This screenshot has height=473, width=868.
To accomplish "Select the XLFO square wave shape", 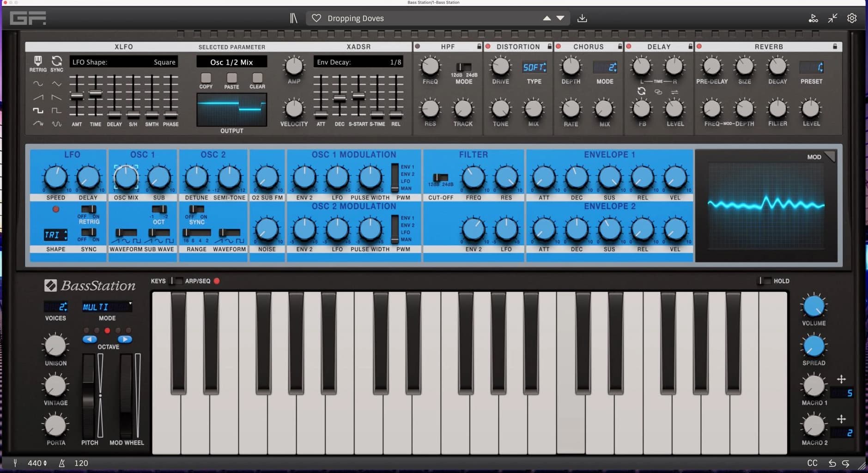I will tap(38, 110).
